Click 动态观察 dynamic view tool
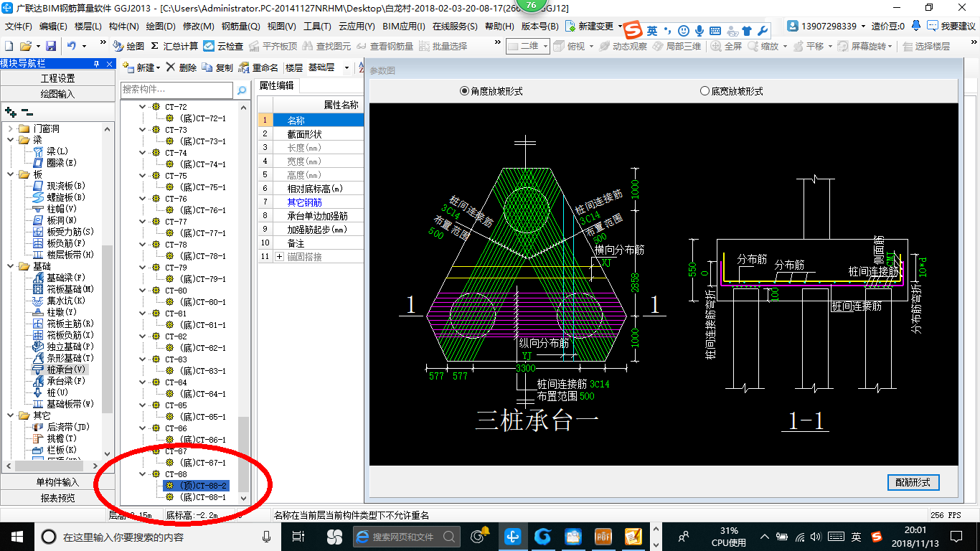980x551 pixels. click(623, 46)
